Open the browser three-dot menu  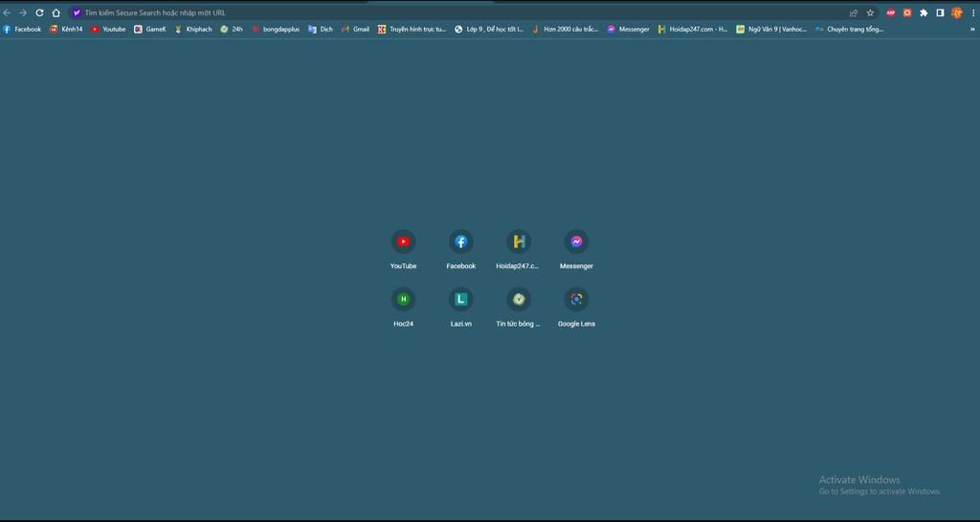970,12
